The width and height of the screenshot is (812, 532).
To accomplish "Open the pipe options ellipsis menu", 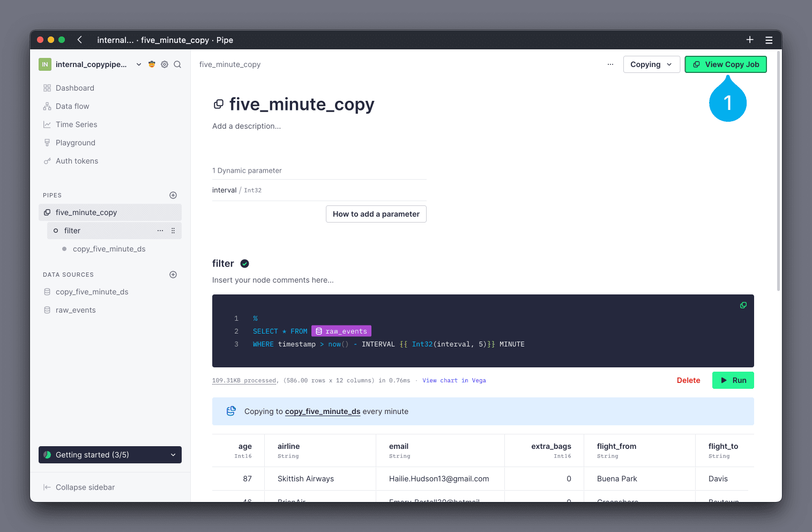I will pyautogui.click(x=610, y=64).
